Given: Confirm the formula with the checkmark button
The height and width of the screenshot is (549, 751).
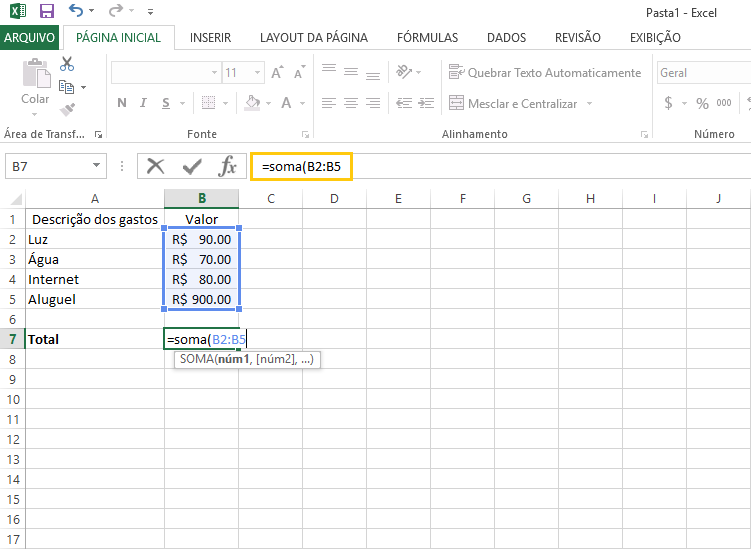Looking at the screenshot, I should pos(191,166).
